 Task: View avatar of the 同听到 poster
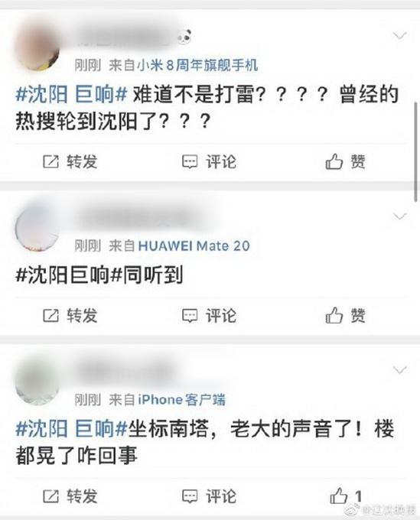point(37,229)
